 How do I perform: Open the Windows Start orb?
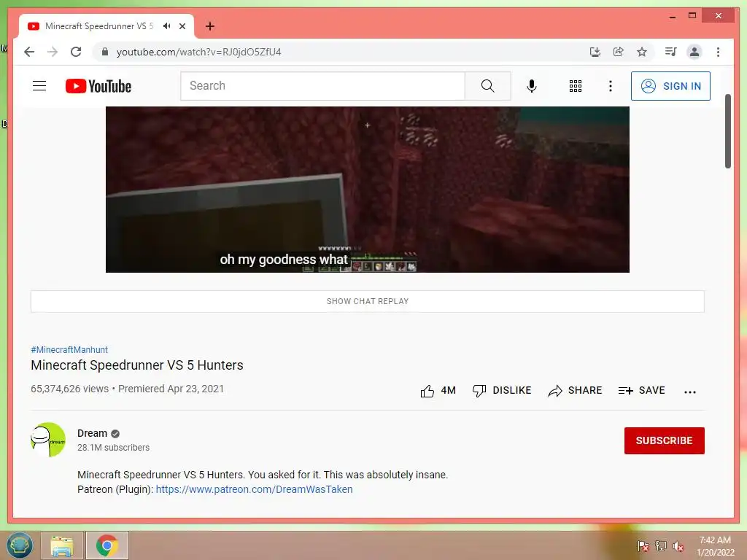[20, 545]
